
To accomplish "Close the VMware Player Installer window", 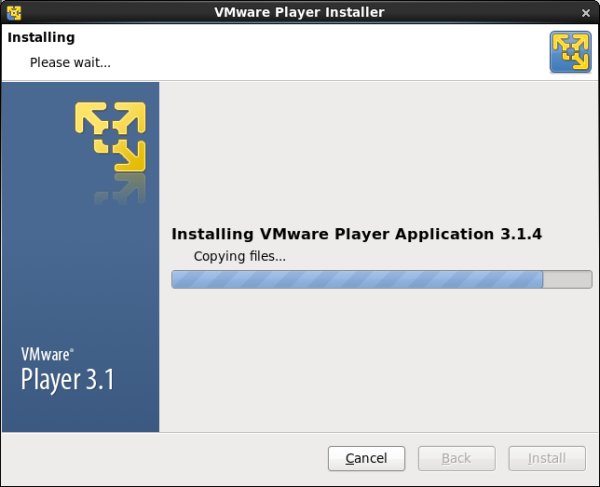I will coord(585,13).
